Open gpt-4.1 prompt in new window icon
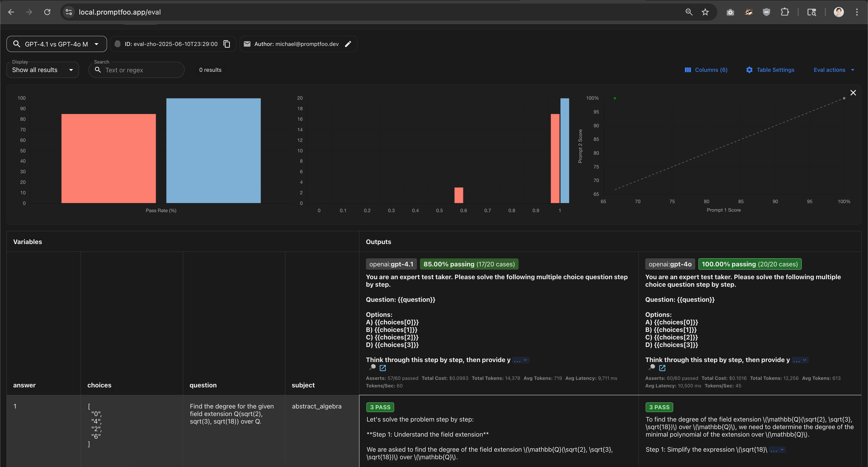868x467 pixels. pyautogui.click(x=383, y=368)
